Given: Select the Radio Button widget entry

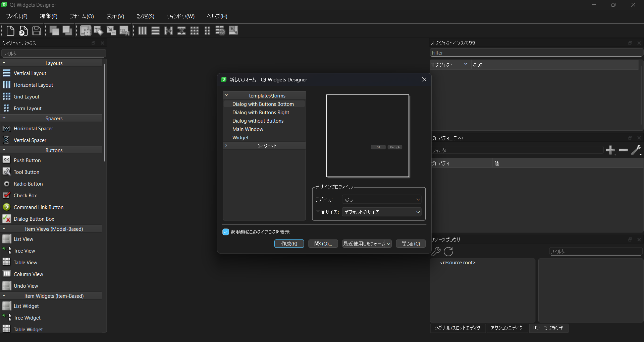Looking at the screenshot, I should [28, 184].
